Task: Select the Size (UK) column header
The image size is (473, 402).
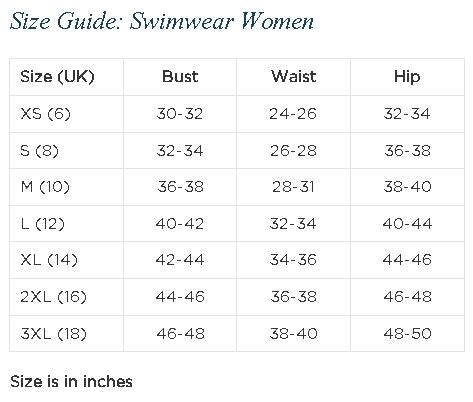Action: point(57,77)
